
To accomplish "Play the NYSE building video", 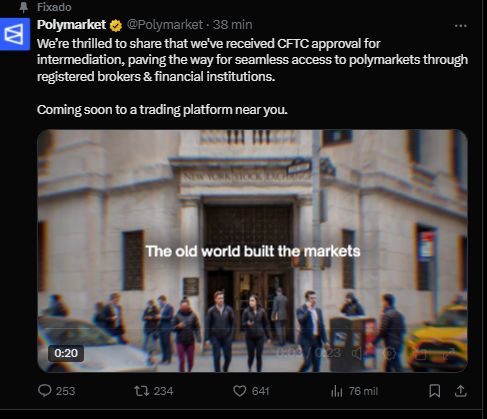I will pos(252,251).
